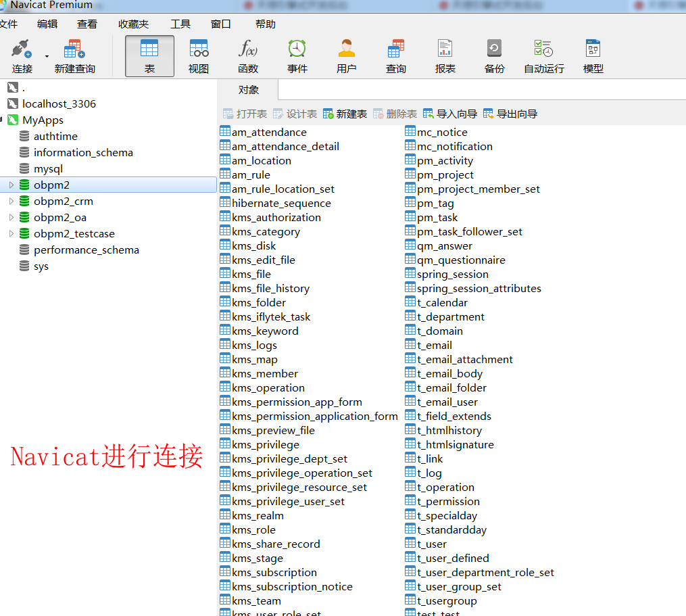The width and height of the screenshot is (686, 616).
Task: Click the 导出向导 export wizard button
Action: pyautogui.click(x=510, y=114)
